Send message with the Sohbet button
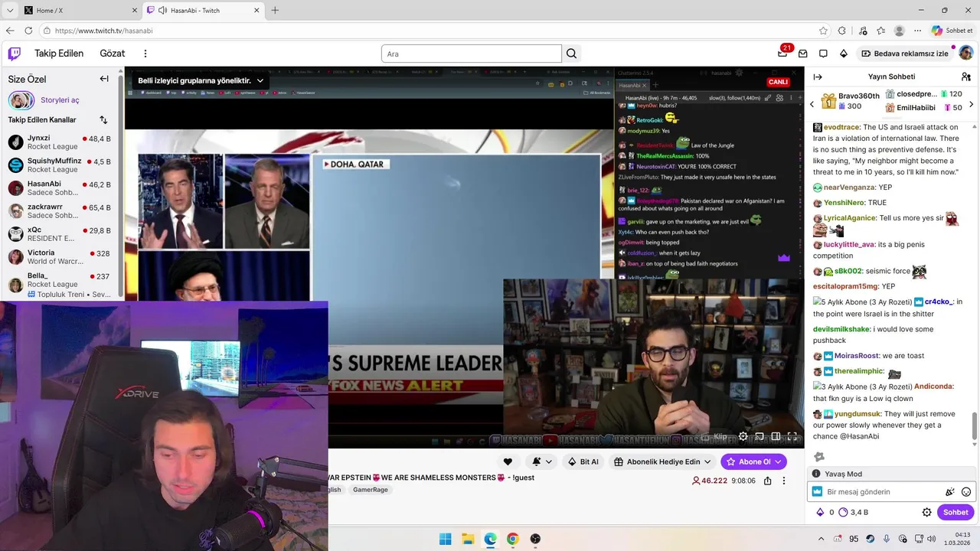This screenshot has height=551, width=980. pos(955,512)
